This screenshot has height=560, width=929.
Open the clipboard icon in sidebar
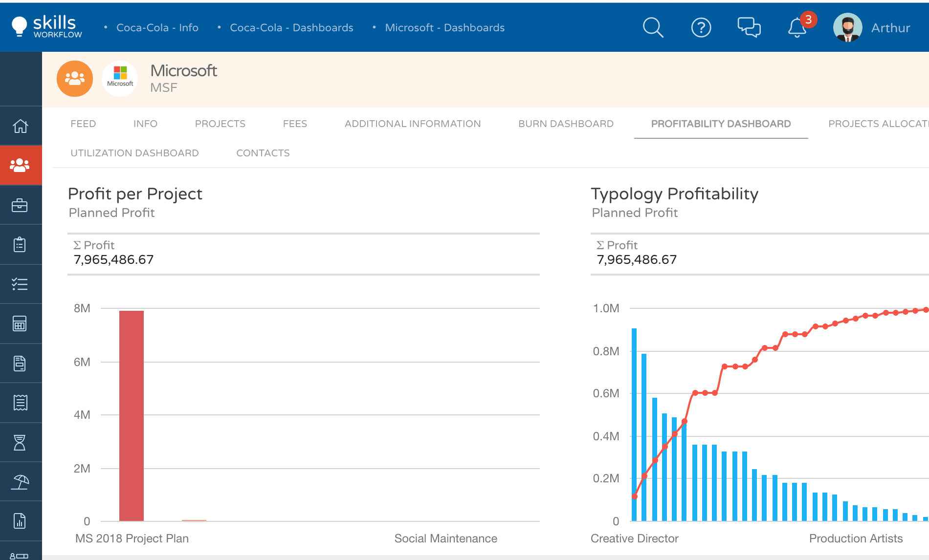21,244
